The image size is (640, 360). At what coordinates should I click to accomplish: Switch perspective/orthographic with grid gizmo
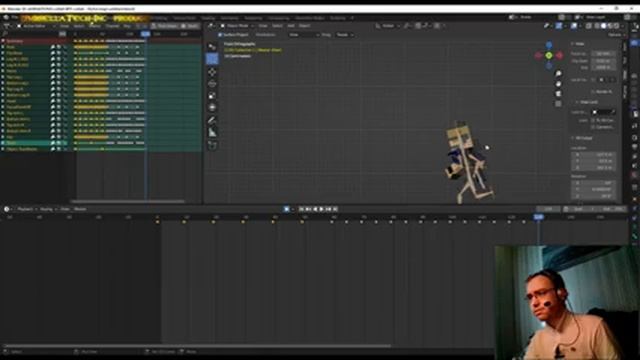tap(558, 104)
